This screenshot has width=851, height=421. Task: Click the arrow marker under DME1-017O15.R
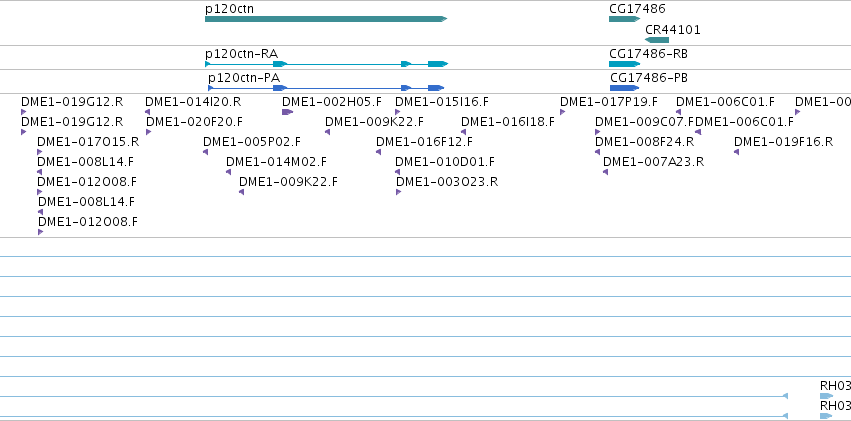tap(40, 152)
